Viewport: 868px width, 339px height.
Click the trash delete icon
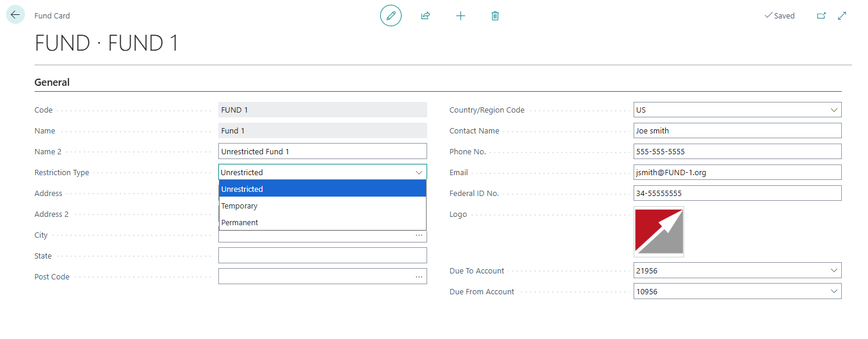point(495,15)
